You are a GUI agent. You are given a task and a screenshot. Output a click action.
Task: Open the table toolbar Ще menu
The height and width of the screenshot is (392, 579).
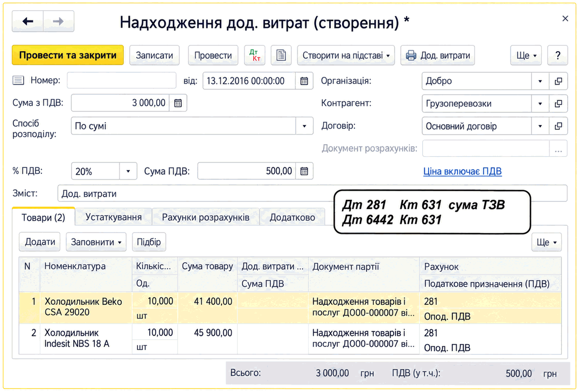(547, 242)
